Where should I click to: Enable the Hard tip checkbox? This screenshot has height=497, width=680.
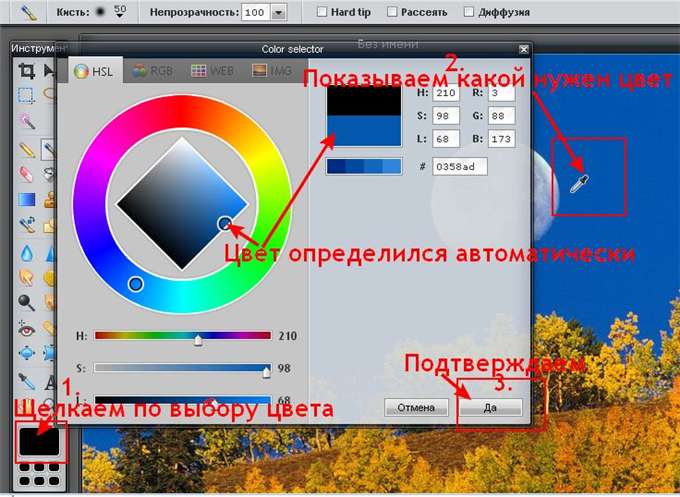pos(322,13)
